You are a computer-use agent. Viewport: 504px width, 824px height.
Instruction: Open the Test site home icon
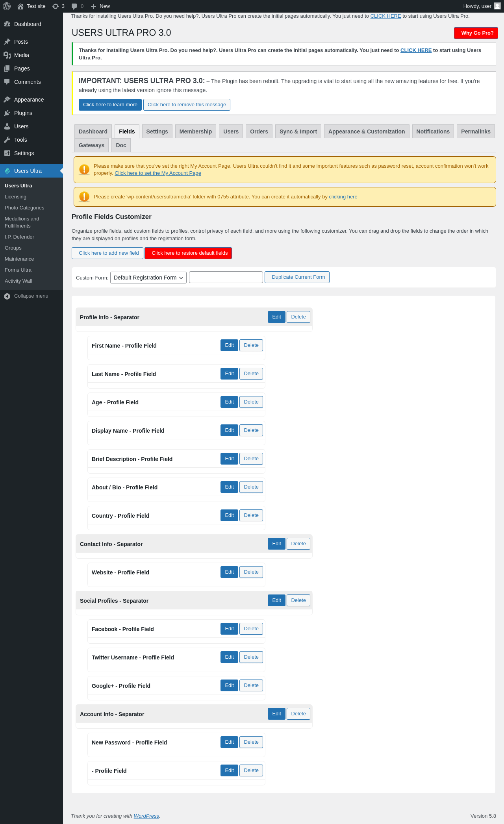coord(20,6)
